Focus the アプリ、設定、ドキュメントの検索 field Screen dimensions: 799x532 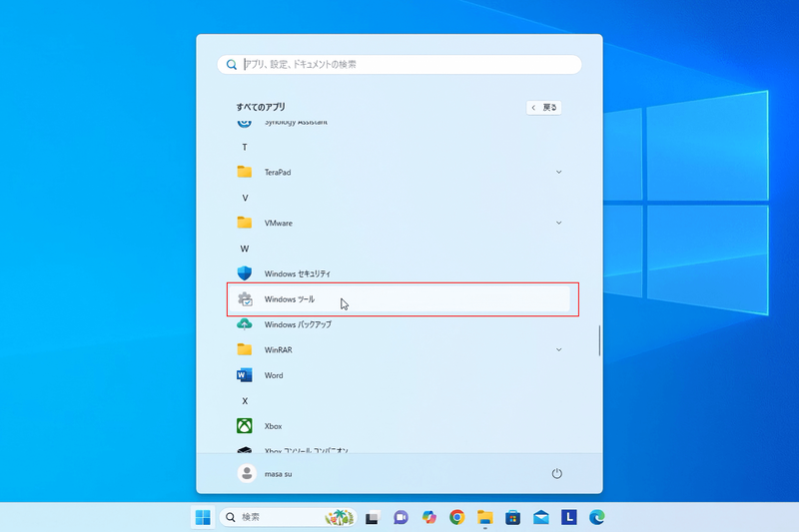pyautogui.click(x=399, y=65)
